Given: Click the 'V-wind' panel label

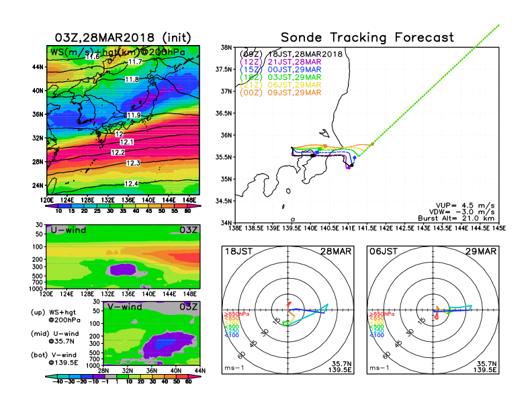Looking at the screenshot, I should 124,307.
